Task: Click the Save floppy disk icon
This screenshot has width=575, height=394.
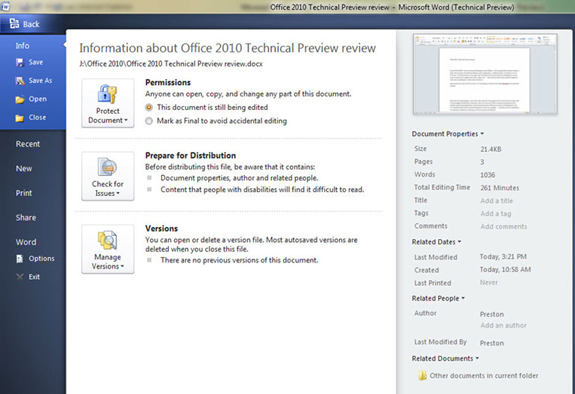Action: click(20, 62)
